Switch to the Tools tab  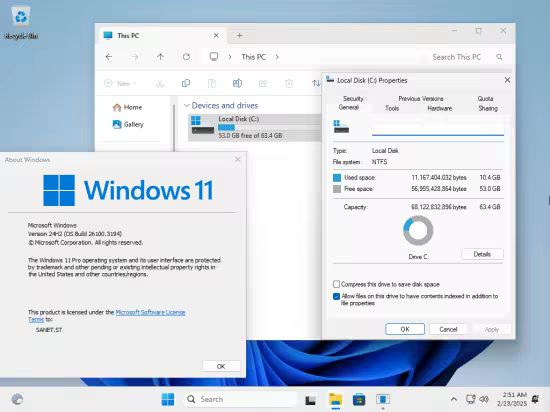(x=392, y=108)
